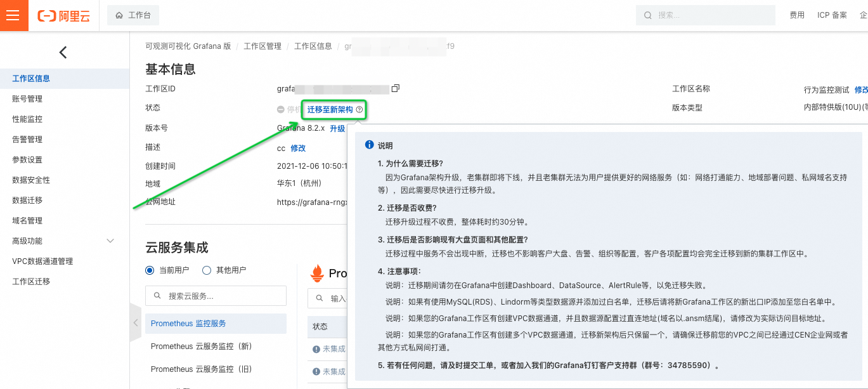Viewport: 868px width, 389px height.
Task: Click the magnifier in 搜索云服务 box
Action: tap(156, 296)
